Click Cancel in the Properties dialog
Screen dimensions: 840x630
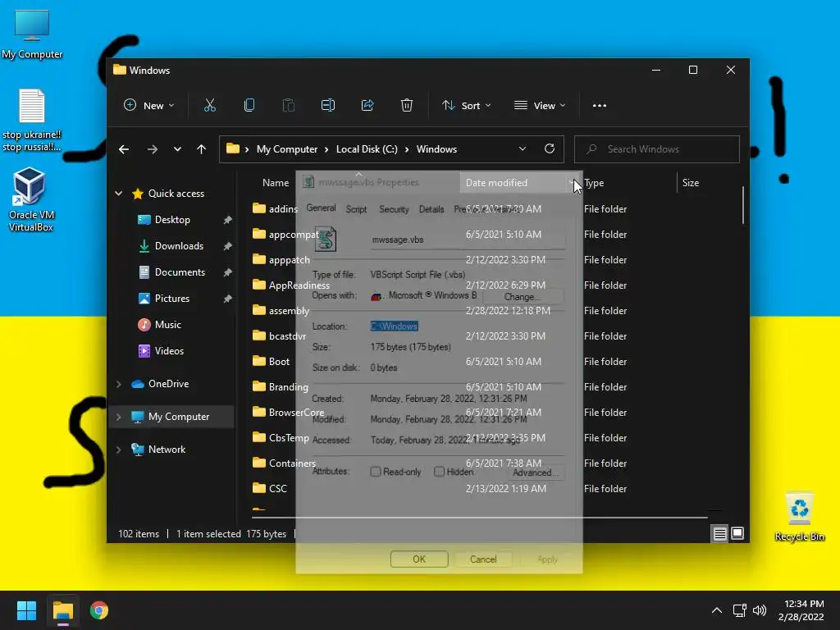coord(483,559)
